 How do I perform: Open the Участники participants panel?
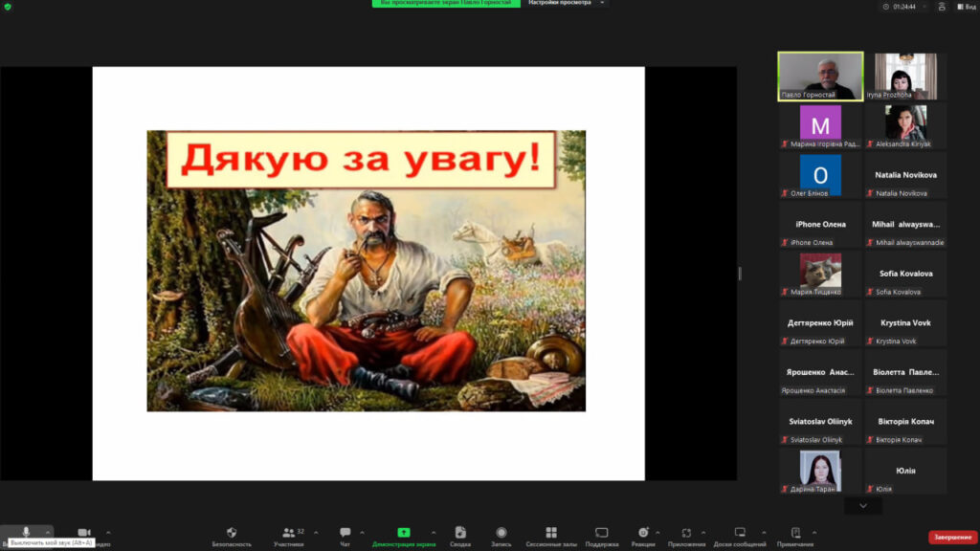point(288,533)
